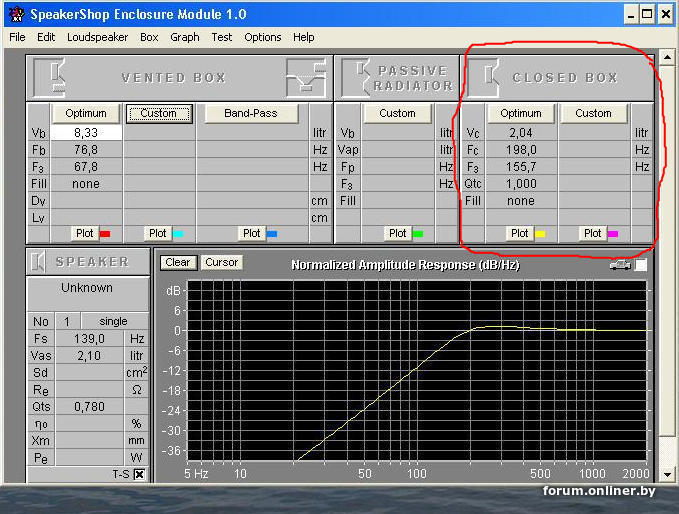679x514 pixels.
Task: Enable the Cursor button on graph
Action: [x=221, y=262]
